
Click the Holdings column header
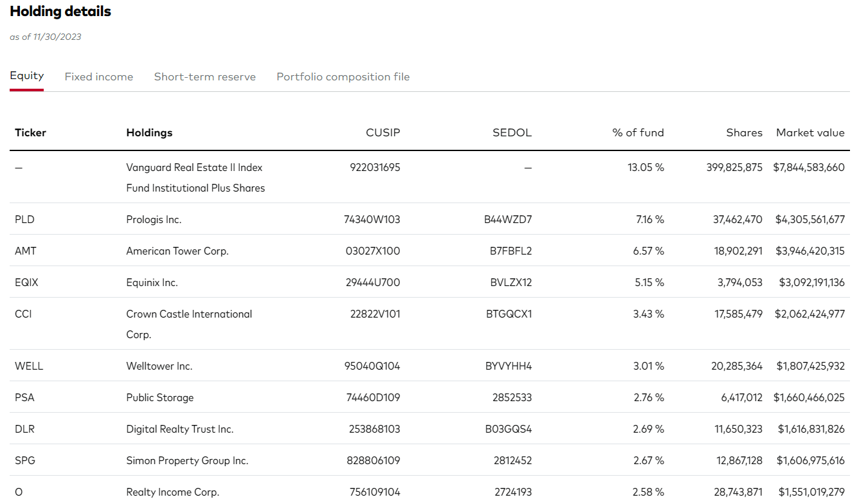(x=149, y=132)
